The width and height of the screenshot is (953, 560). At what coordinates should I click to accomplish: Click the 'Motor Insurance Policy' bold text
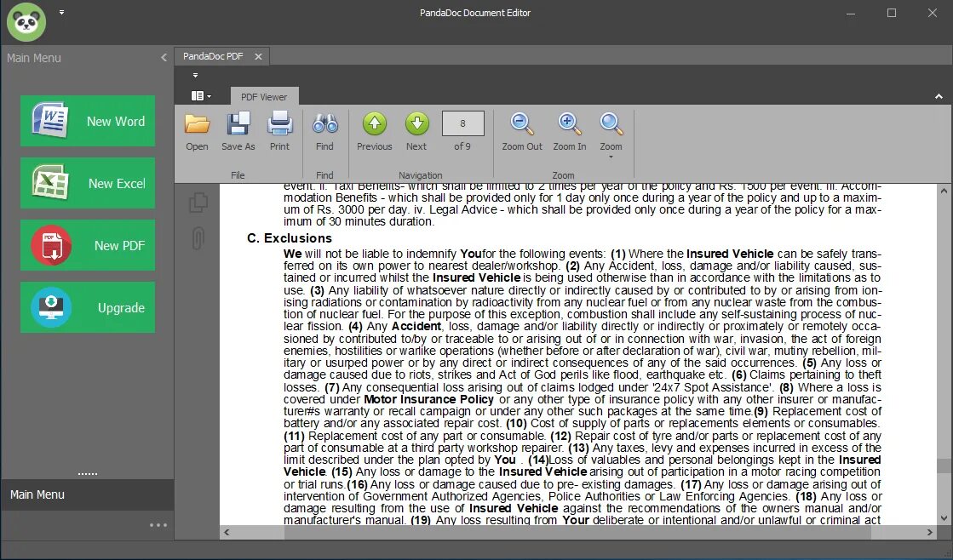(428, 399)
